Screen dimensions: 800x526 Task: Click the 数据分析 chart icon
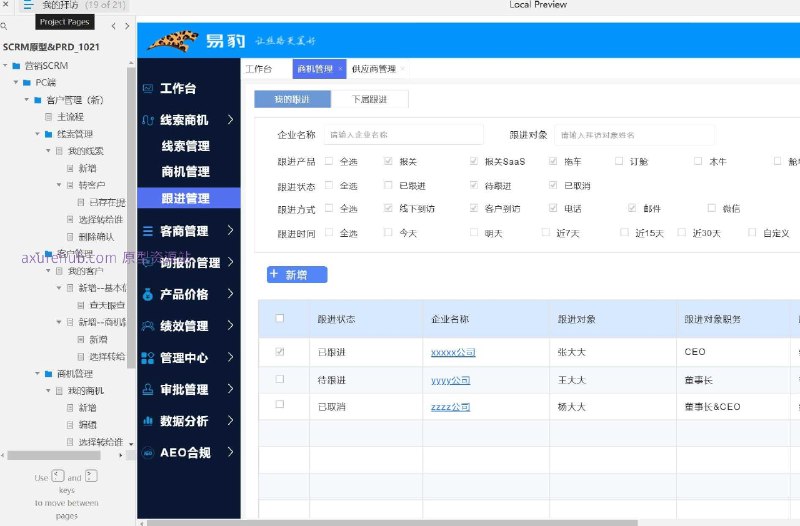click(148, 421)
